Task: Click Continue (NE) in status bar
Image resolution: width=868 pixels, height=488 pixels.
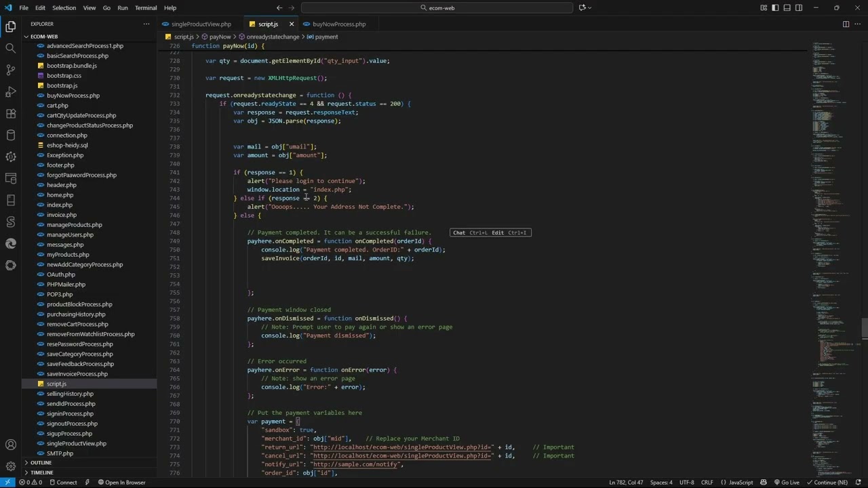Action: pos(827,483)
